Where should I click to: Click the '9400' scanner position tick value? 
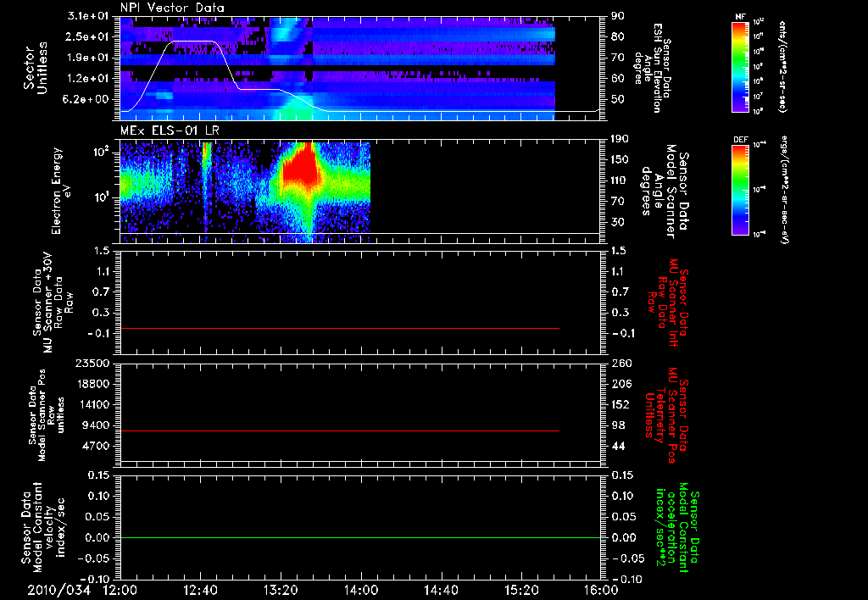(x=96, y=425)
